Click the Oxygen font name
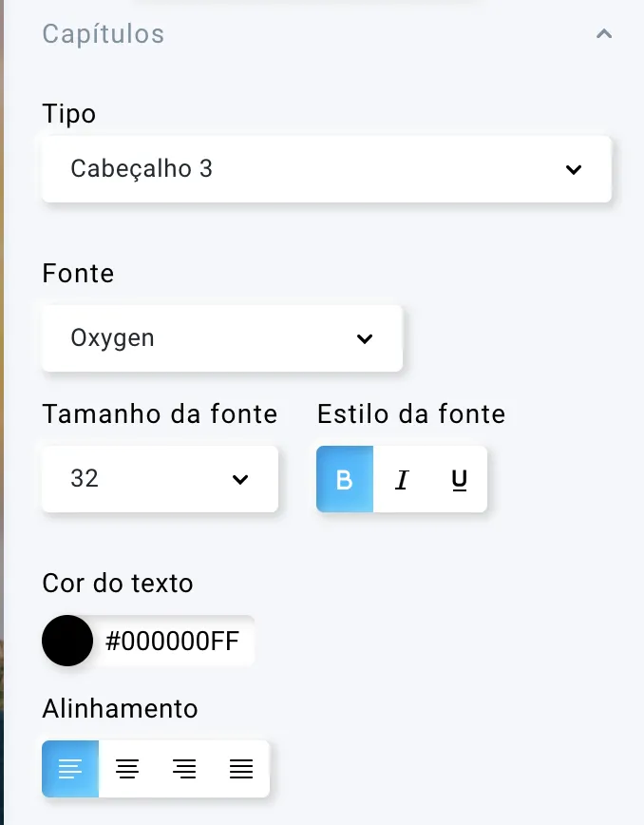 pos(112,338)
